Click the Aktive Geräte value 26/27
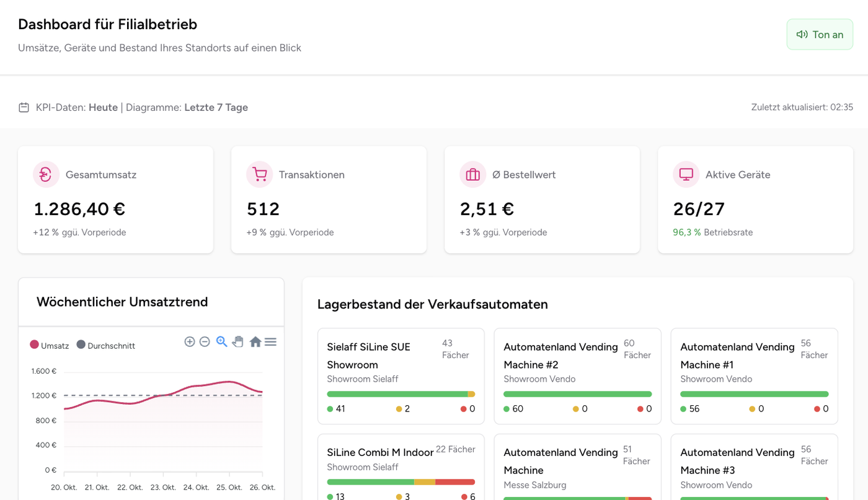 (x=699, y=209)
